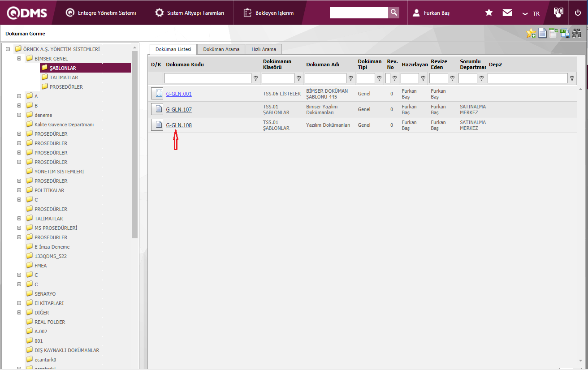Log out using the power icon
Viewport: 588px width, 370px height.
click(578, 13)
